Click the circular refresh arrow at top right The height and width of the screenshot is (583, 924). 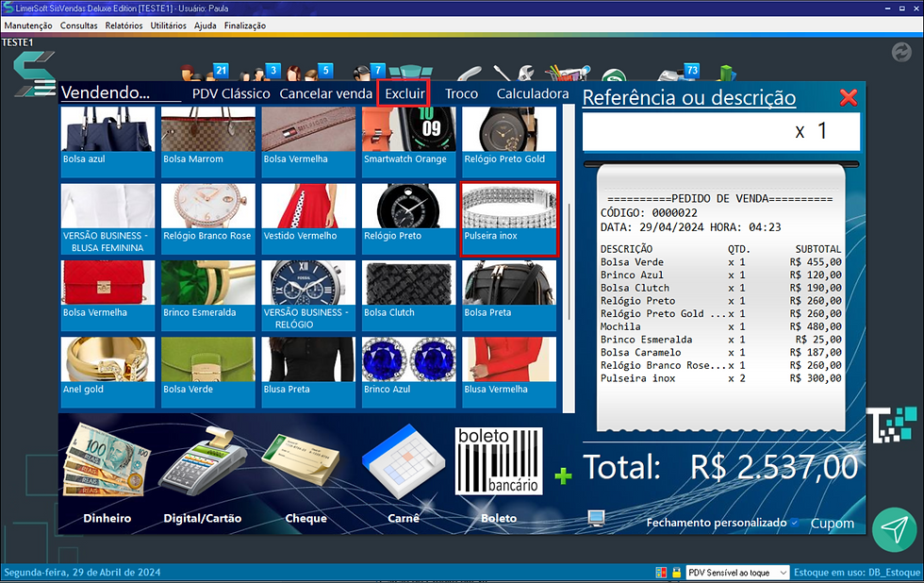(901, 54)
